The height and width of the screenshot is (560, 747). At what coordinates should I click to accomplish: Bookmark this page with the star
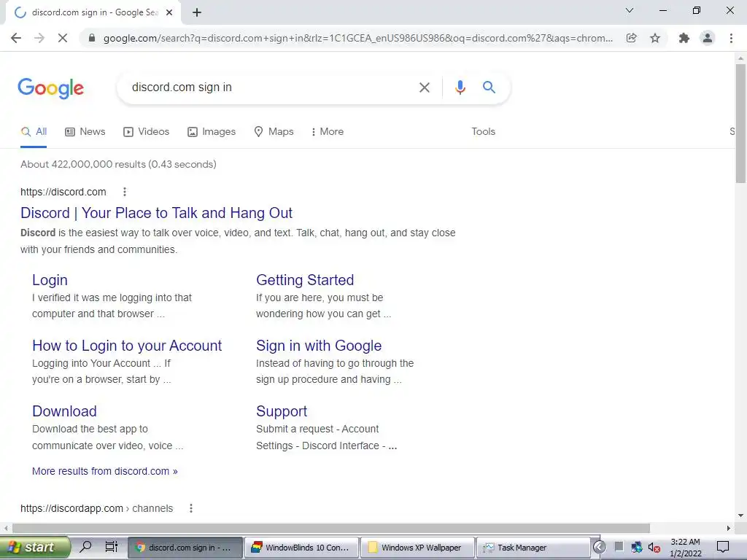point(655,38)
